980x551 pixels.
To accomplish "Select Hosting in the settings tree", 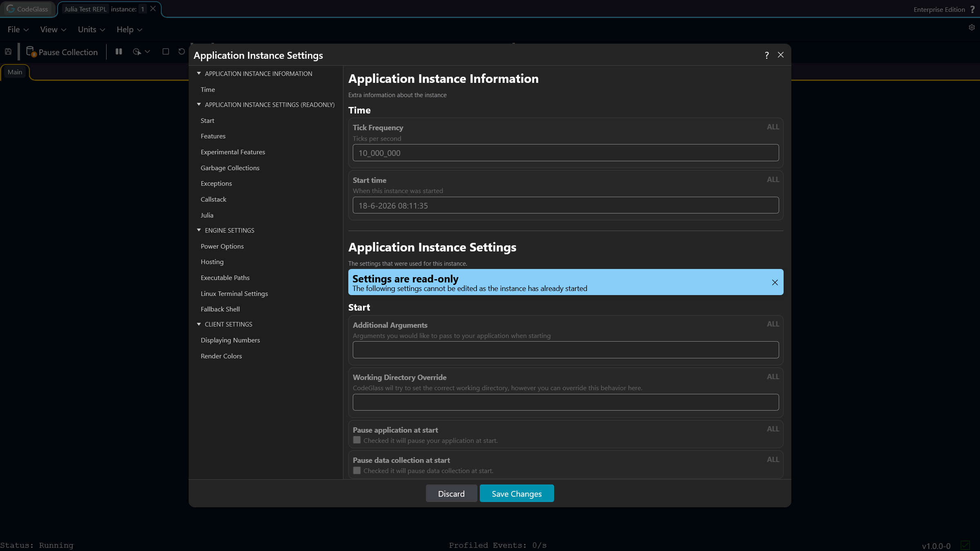I will pos(212,262).
